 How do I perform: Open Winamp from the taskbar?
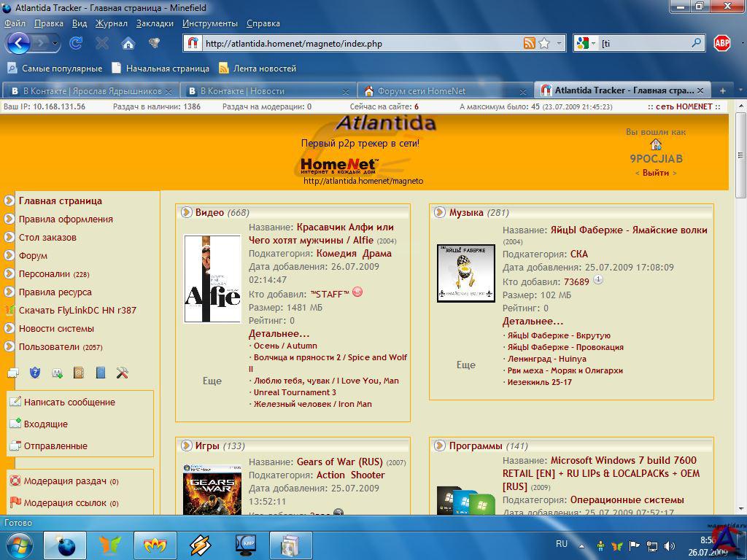200,545
